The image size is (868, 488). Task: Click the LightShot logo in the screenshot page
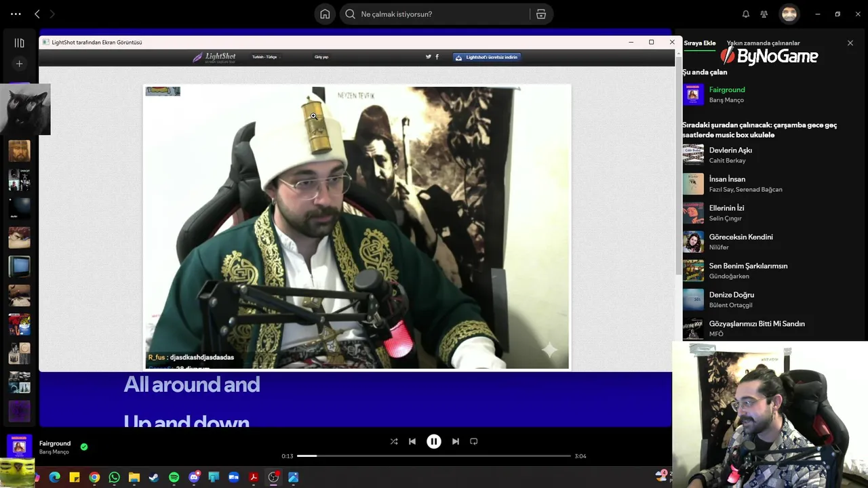214,57
